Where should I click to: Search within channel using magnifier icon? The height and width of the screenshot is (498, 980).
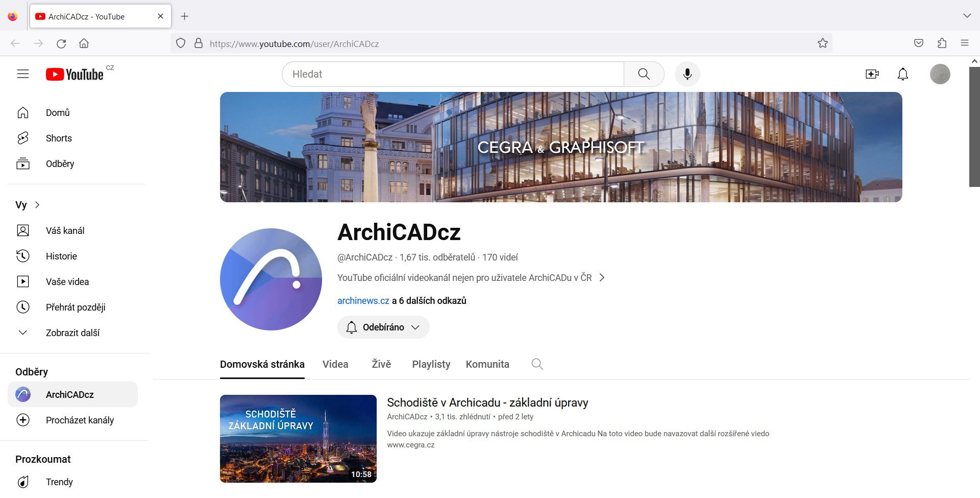coord(537,364)
